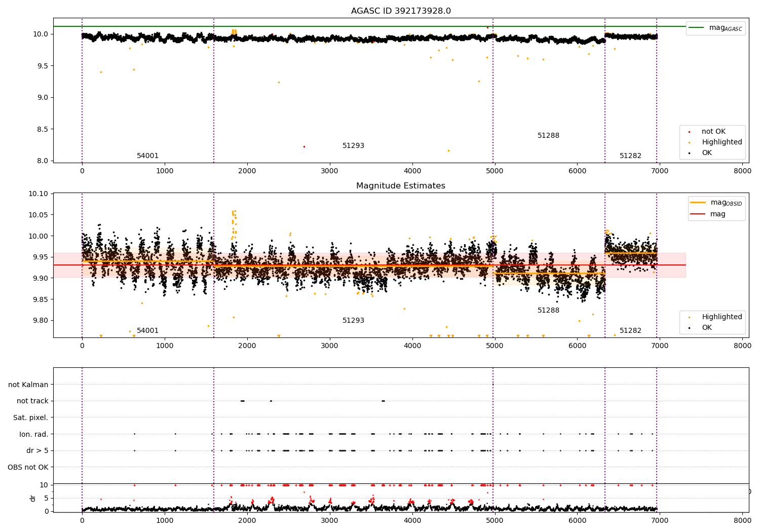Click the orange outlier point near 8.15 in top plot
Viewport: 760px width, 532px height.
tap(448, 150)
